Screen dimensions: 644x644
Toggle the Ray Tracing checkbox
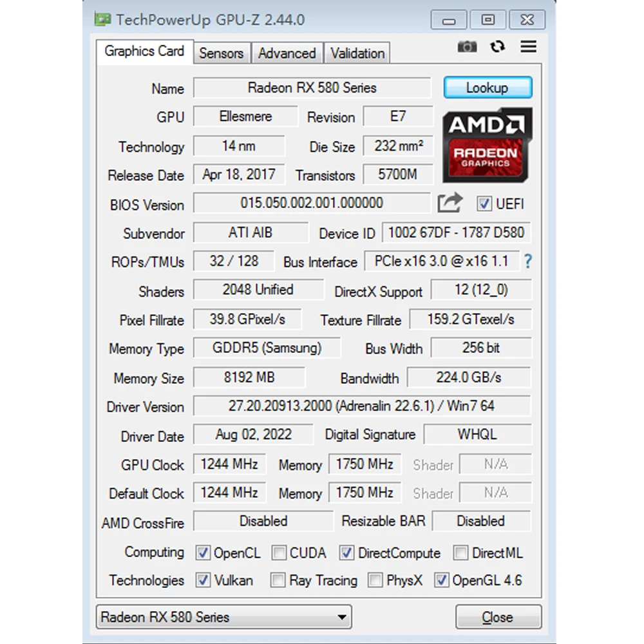[x=278, y=580]
